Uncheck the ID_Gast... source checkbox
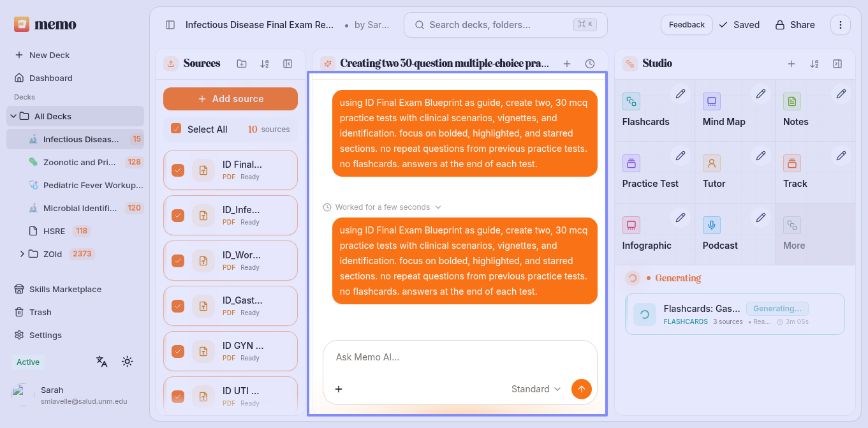The image size is (868, 428). (178, 306)
